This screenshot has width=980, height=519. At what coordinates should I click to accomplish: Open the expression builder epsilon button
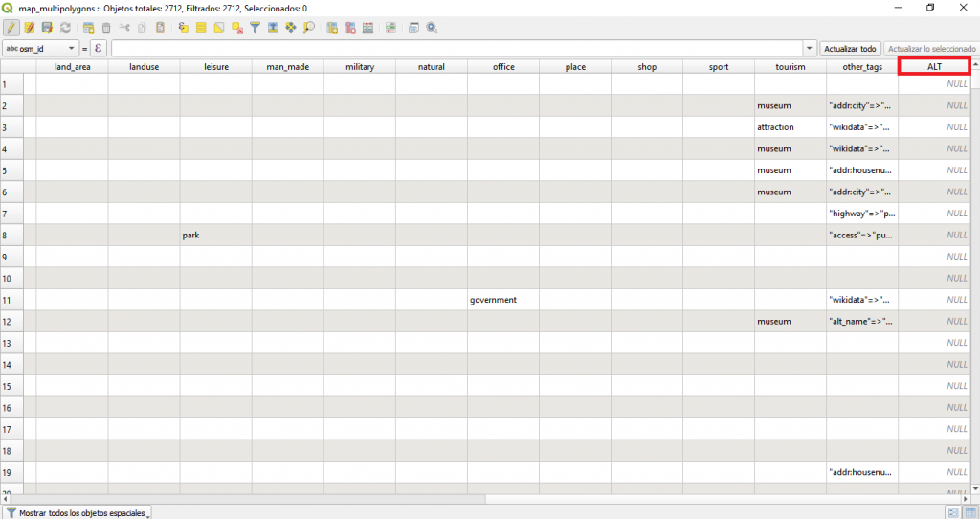coord(98,48)
